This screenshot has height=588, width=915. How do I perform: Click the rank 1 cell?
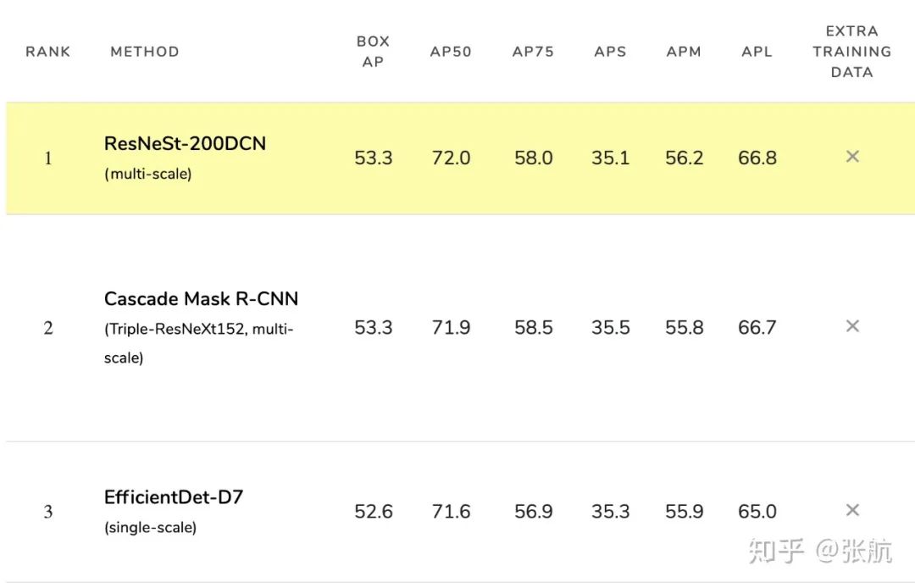click(x=48, y=158)
